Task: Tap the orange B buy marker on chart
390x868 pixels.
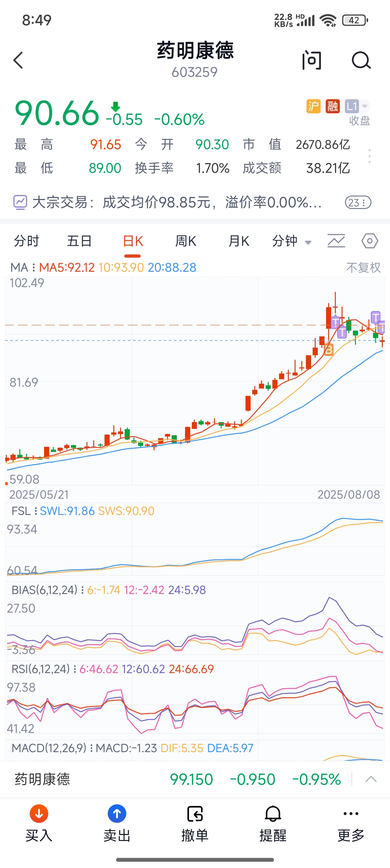Action: (x=329, y=350)
